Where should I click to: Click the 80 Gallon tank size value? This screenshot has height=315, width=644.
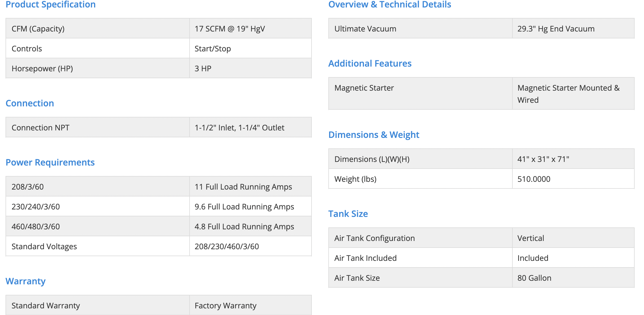pos(534,278)
